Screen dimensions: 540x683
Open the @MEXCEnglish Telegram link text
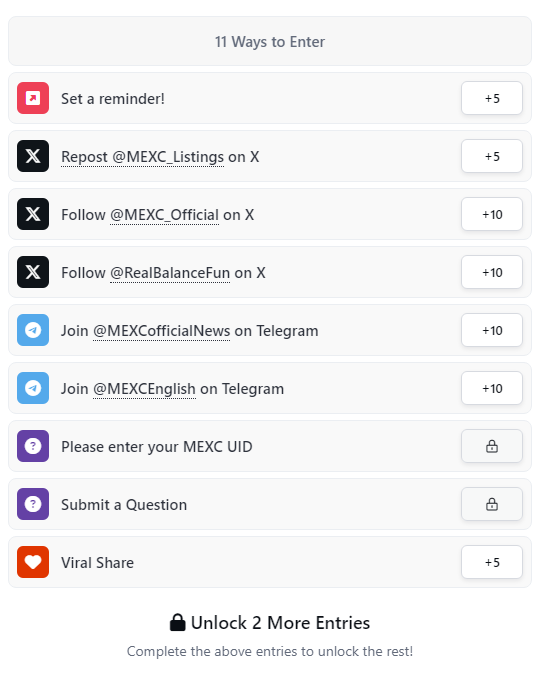tap(144, 389)
